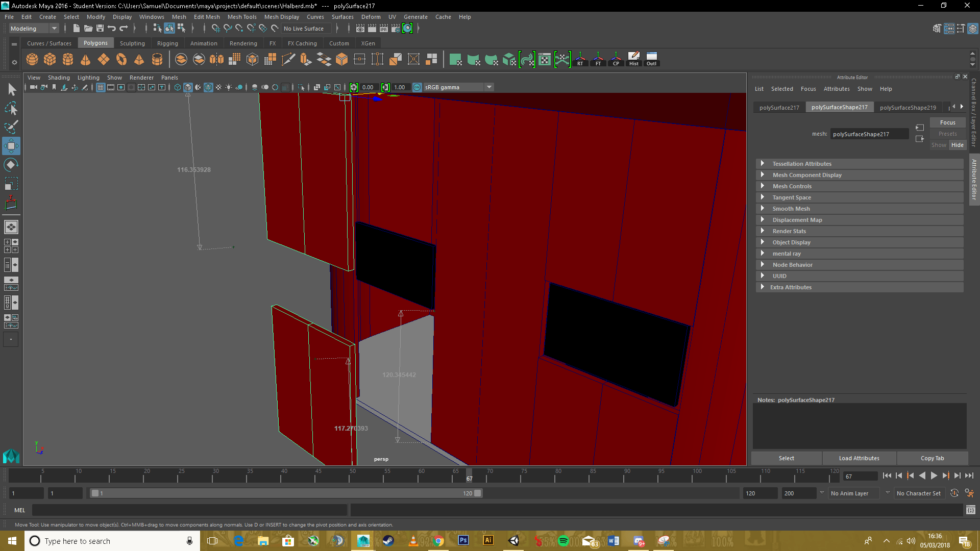
Task: Select the Lasso selection tool
Action: [11, 109]
